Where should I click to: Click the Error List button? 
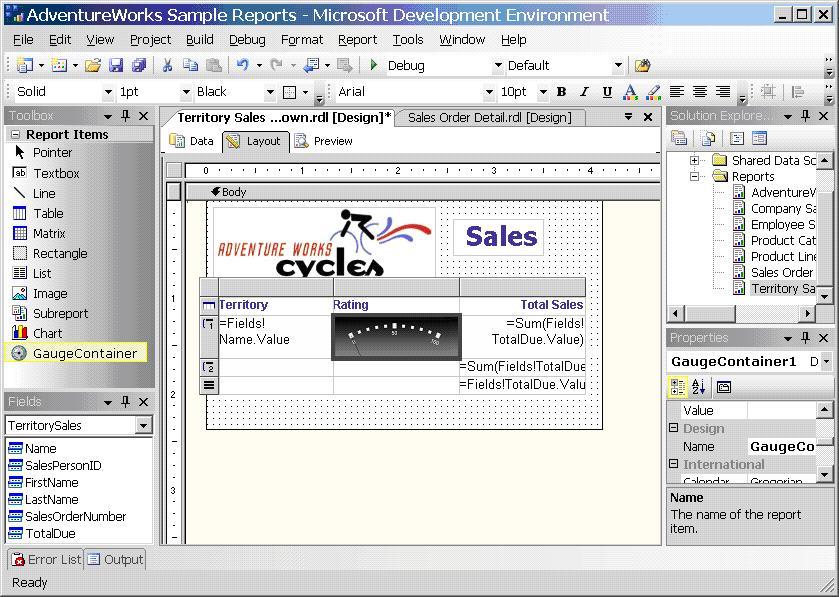point(45,559)
